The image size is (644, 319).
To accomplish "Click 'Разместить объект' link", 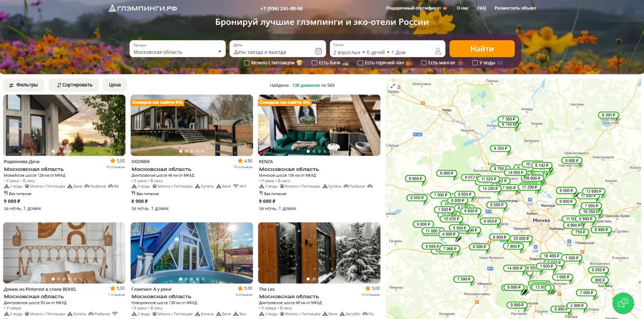I will pyautogui.click(x=515, y=8).
